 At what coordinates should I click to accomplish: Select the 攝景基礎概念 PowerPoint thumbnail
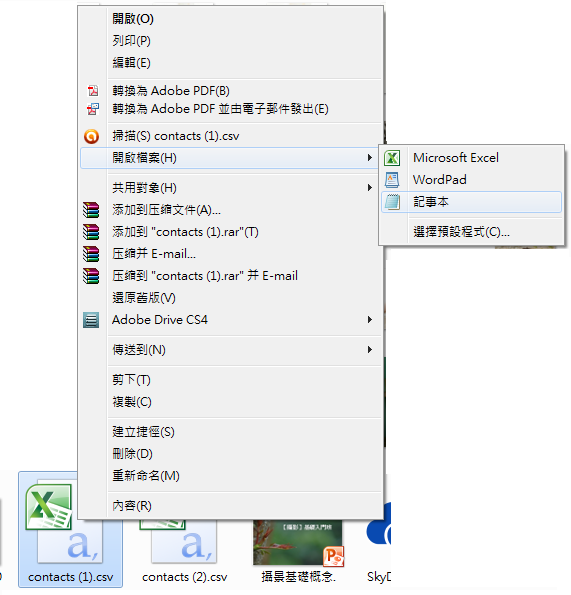click(x=298, y=543)
